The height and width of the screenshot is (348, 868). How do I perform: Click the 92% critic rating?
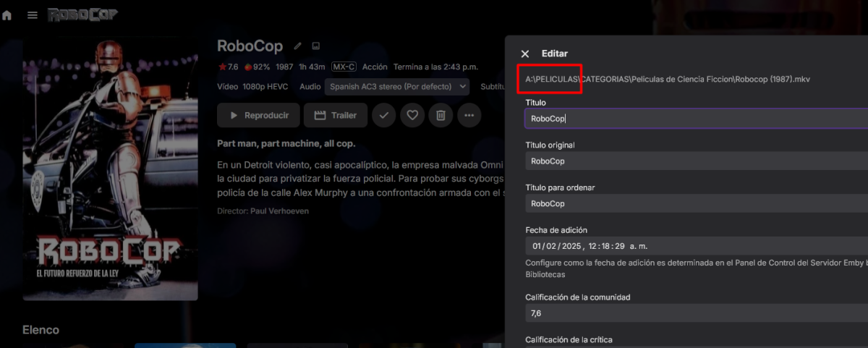256,67
